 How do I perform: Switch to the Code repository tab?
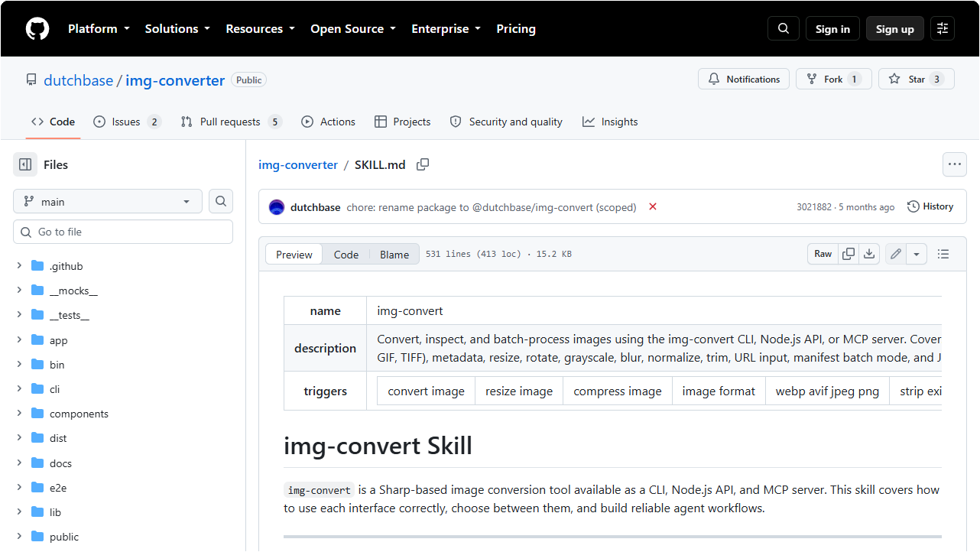coord(53,122)
